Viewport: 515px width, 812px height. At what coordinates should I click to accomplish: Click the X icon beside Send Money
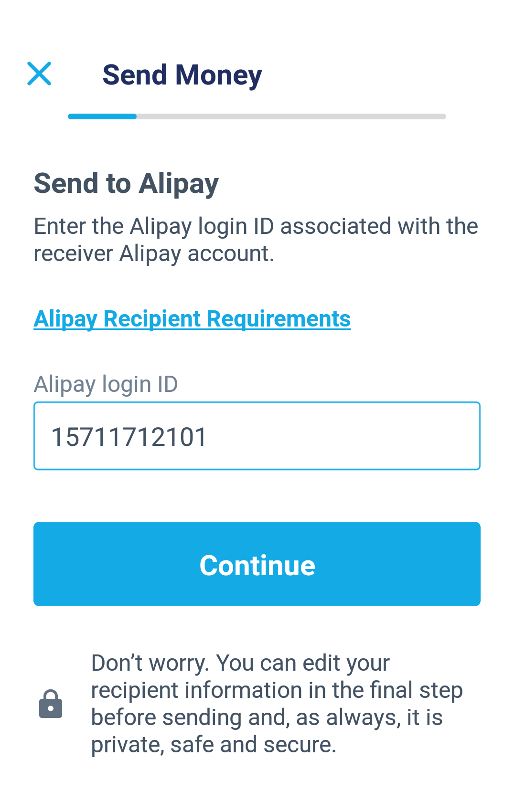39,74
